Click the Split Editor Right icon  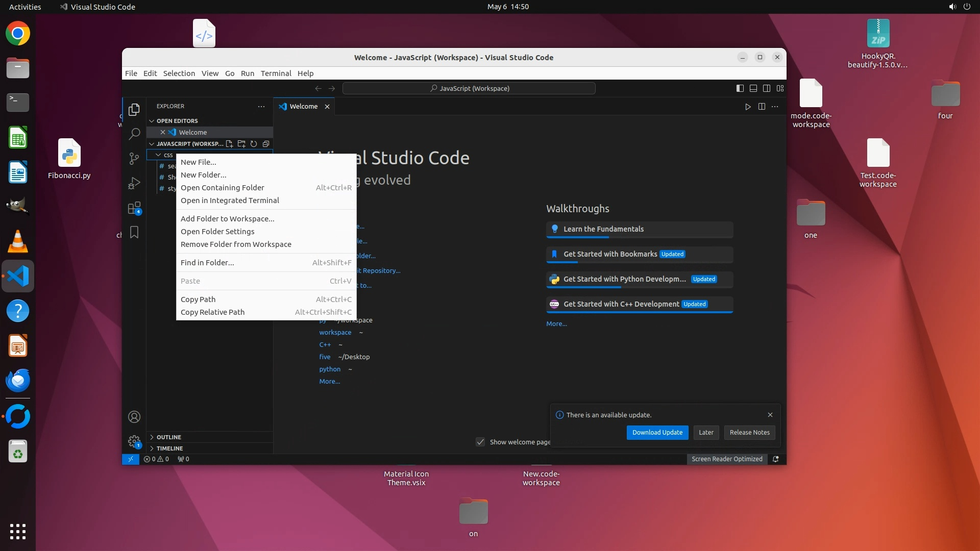762,107
